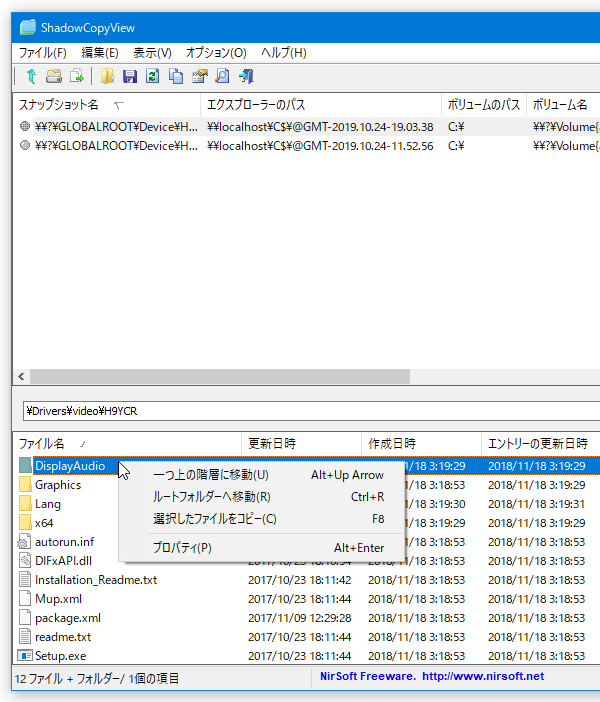Sort by エントリーの更新日時 column header

[x=540, y=444]
